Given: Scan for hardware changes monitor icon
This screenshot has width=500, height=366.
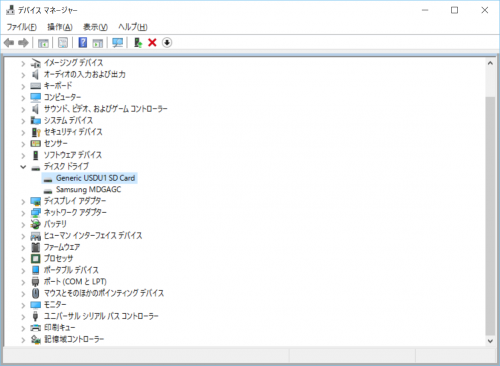Looking at the screenshot, I should pos(118,43).
